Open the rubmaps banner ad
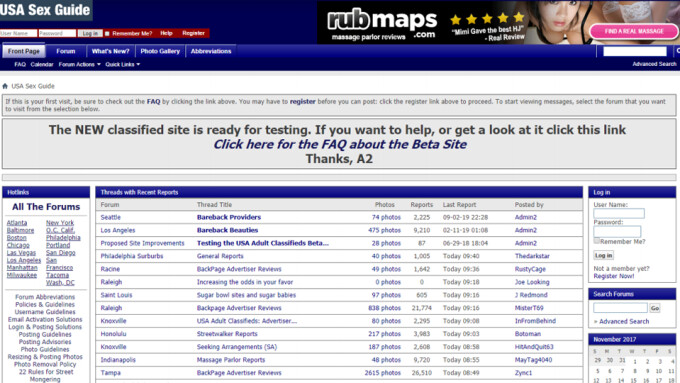Image resolution: width=680 pixels, height=383 pixels. 498,22
